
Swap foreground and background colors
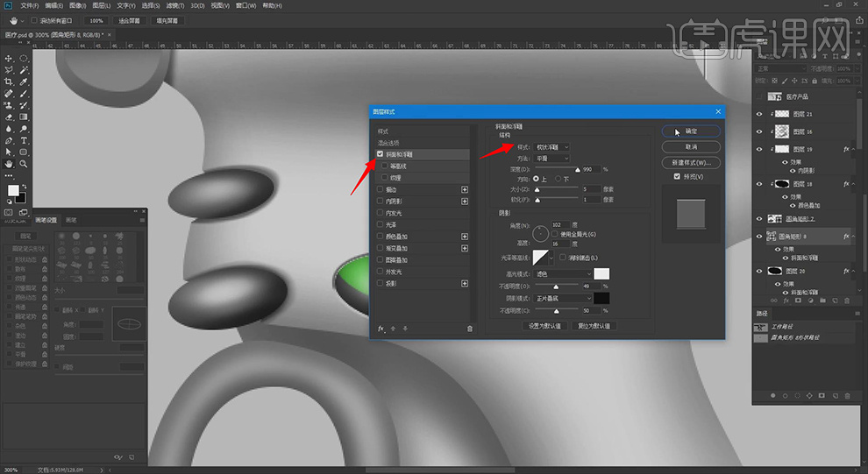pyautogui.click(x=24, y=187)
